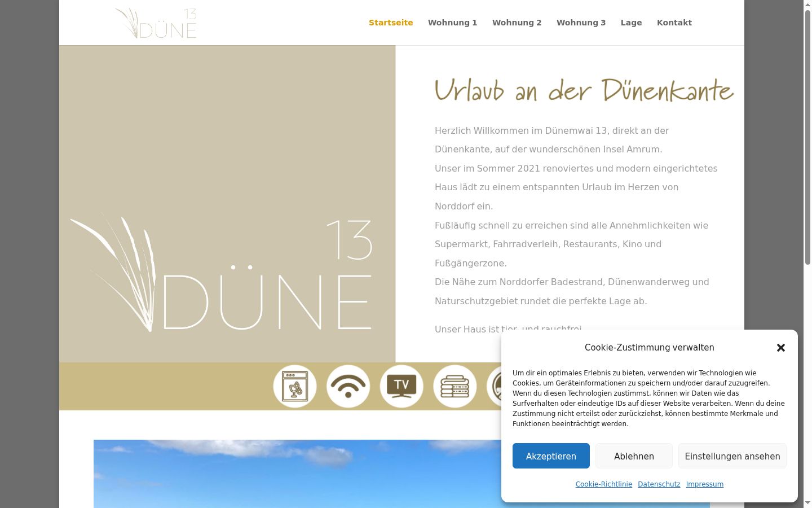Go to Wohnung 1 page
Screen dimensions: 812x508
452,23
